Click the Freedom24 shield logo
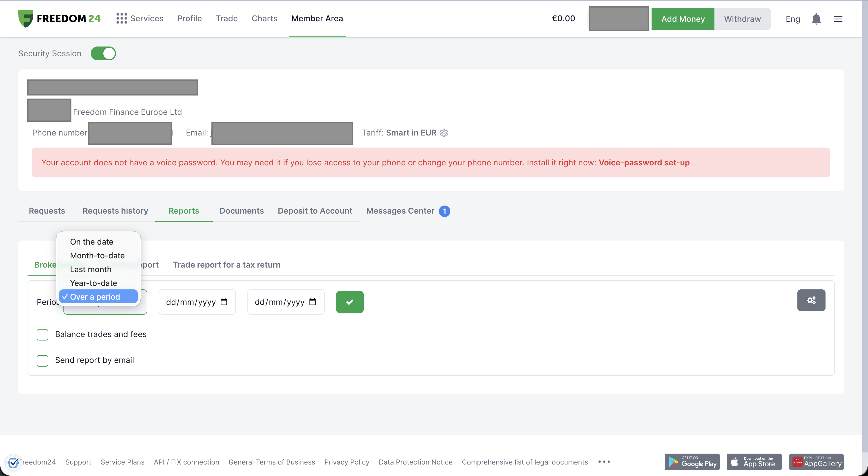This screenshot has width=868, height=476. pos(26,19)
